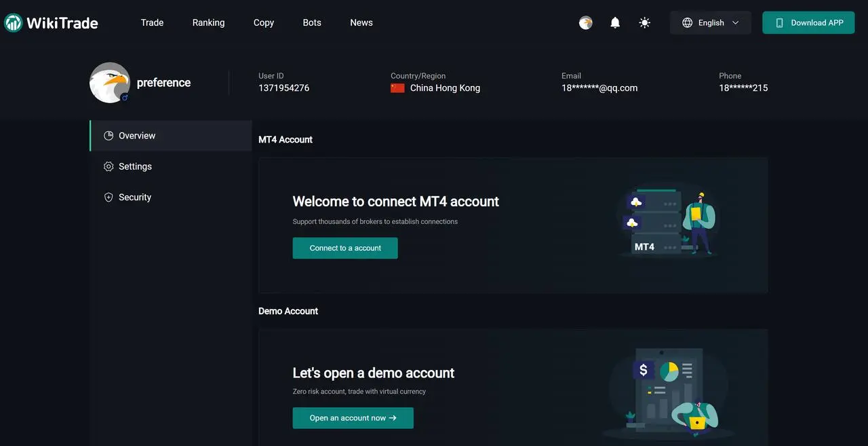
Task: Click the eagle avatar in the header
Action: pyautogui.click(x=586, y=22)
